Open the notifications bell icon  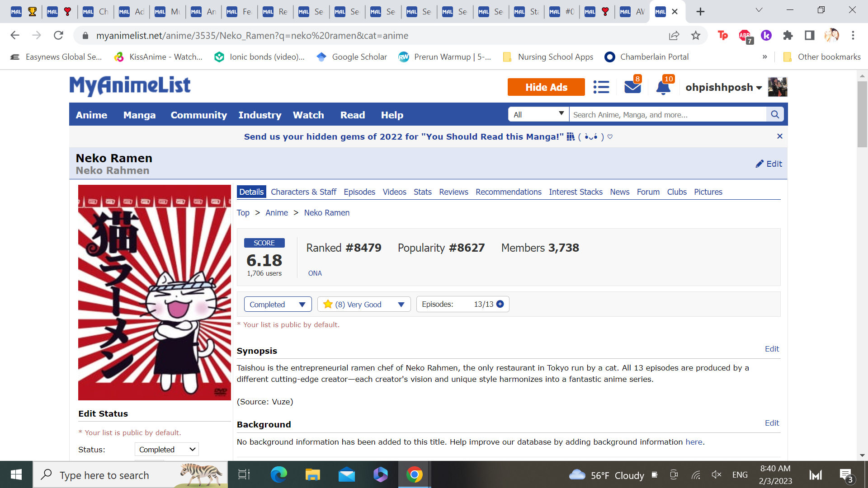pos(663,87)
